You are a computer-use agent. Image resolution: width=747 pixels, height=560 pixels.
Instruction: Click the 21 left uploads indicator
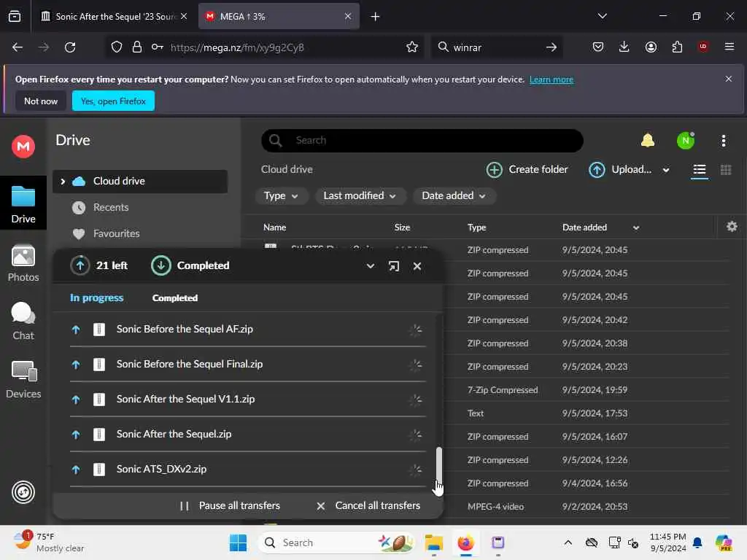click(99, 265)
